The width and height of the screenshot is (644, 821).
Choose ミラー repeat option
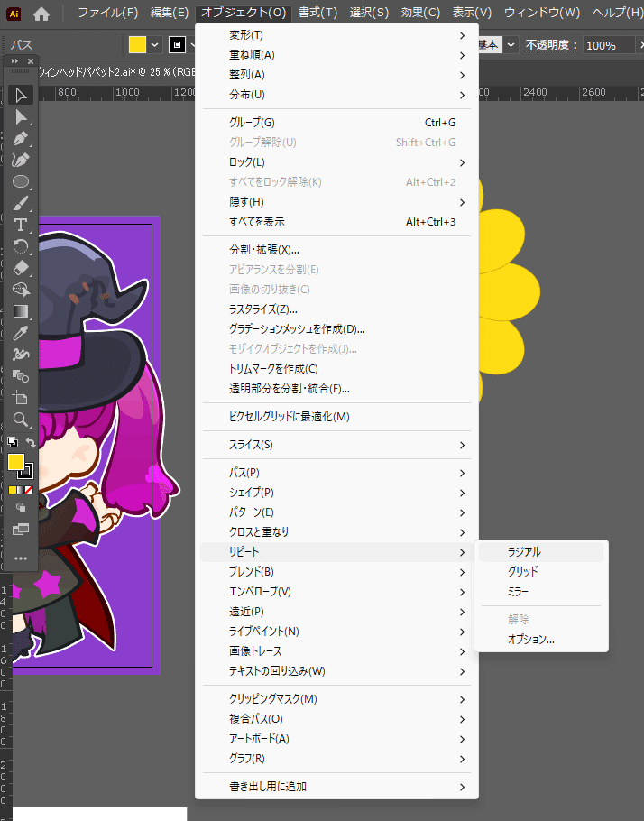(x=541, y=592)
